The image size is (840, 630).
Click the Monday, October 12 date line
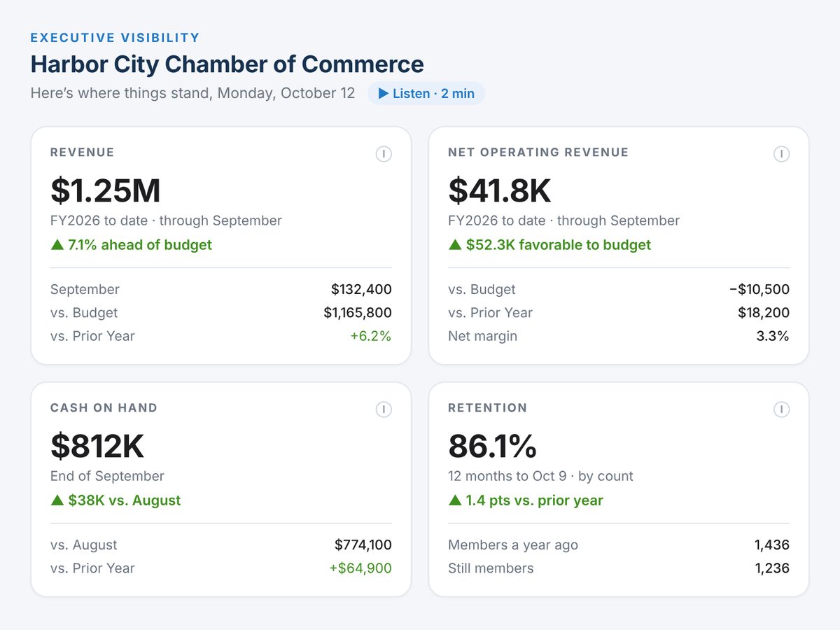(192, 93)
